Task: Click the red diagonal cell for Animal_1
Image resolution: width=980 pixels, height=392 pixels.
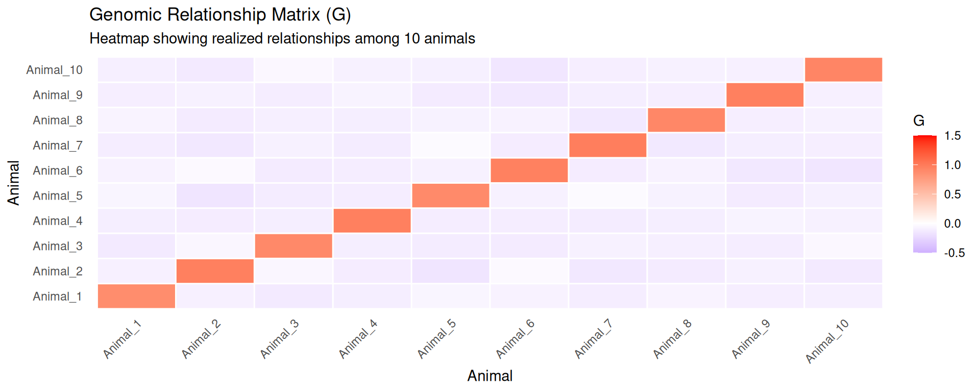Action: pos(136,296)
